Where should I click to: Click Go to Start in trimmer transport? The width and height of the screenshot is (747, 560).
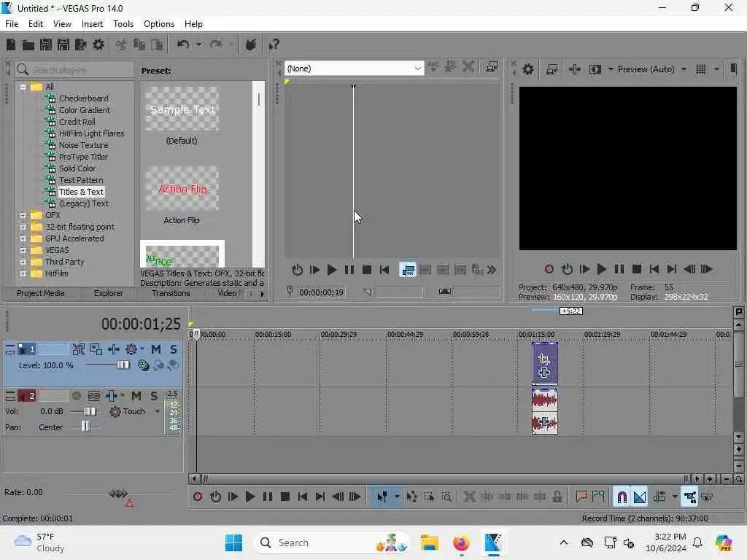click(384, 270)
